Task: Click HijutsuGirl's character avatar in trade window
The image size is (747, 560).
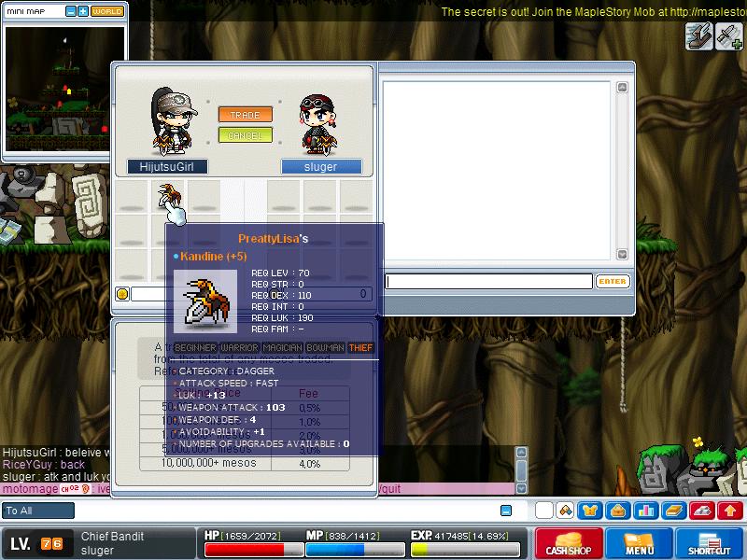Action: (x=173, y=121)
